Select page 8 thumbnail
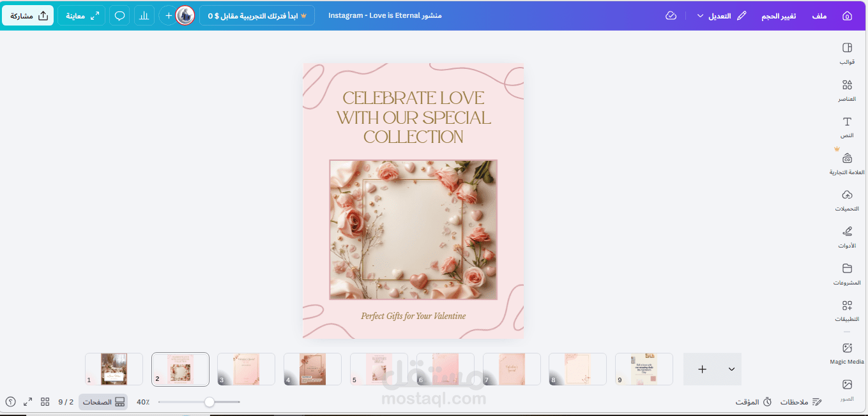This screenshot has height=416, width=868. [577, 369]
